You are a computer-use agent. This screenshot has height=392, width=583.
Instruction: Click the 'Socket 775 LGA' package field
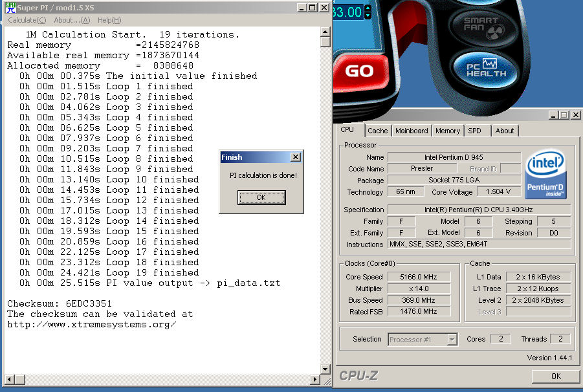coord(454,180)
